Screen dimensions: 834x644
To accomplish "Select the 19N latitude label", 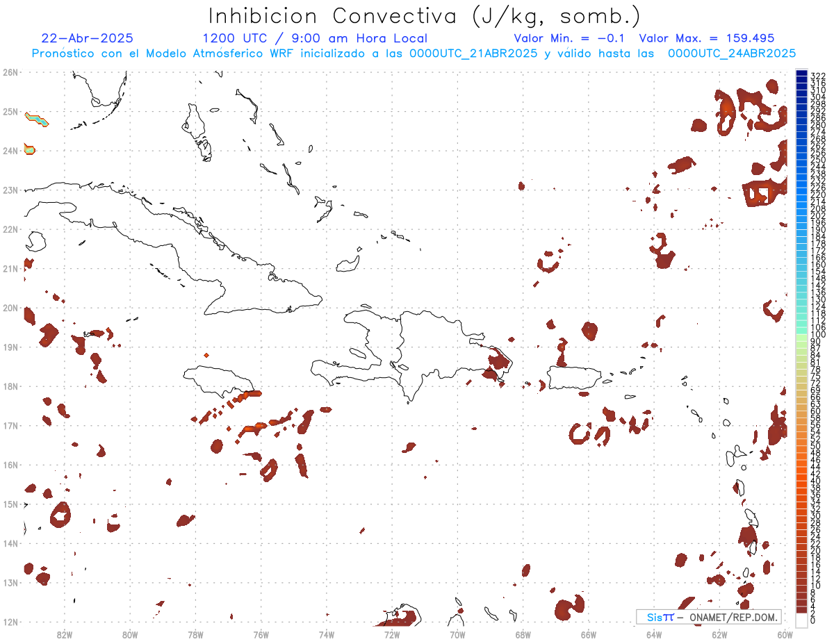I will [x=10, y=347].
